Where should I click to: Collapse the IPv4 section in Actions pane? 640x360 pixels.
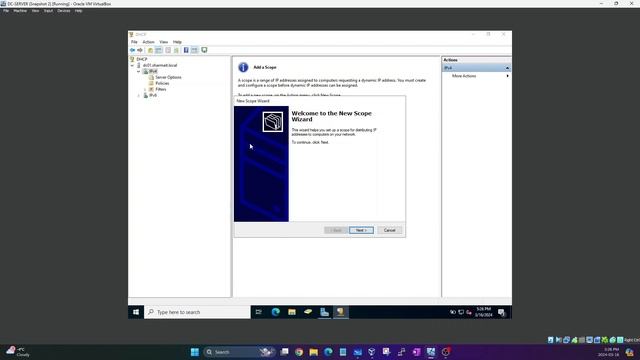pyautogui.click(x=507, y=68)
